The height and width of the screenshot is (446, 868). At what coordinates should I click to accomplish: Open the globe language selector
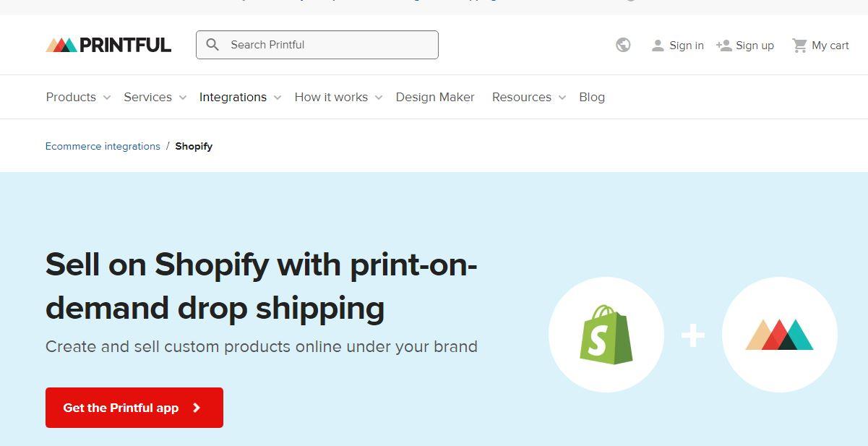tap(623, 45)
